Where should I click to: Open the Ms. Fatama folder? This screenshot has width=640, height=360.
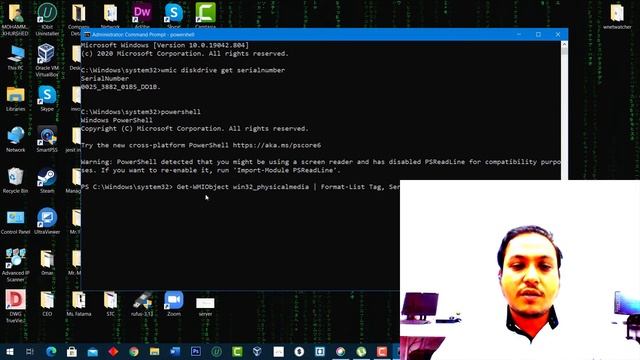[79, 303]
